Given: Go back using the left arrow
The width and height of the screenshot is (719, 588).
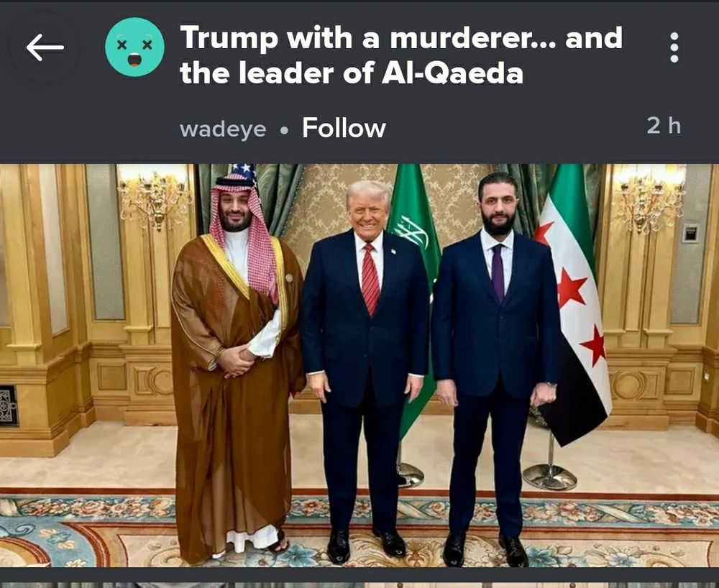Looking at the screenshot, I should (45, 47).
